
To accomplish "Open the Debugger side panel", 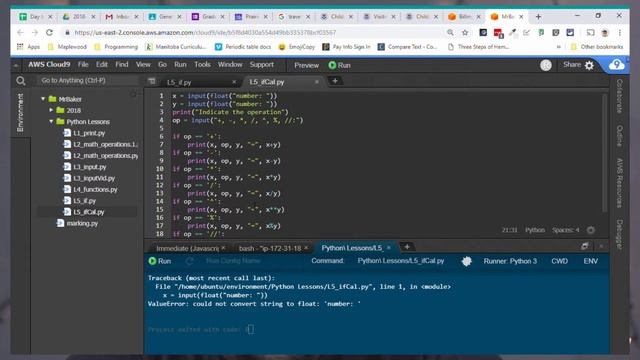I will click(x=619, y=234).
